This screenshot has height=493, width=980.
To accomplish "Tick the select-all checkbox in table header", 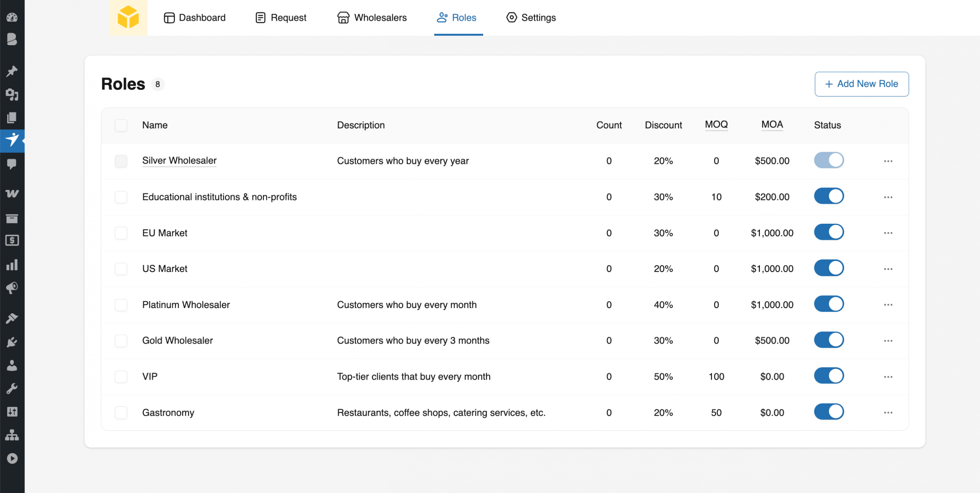I will [x=121, y=125].
